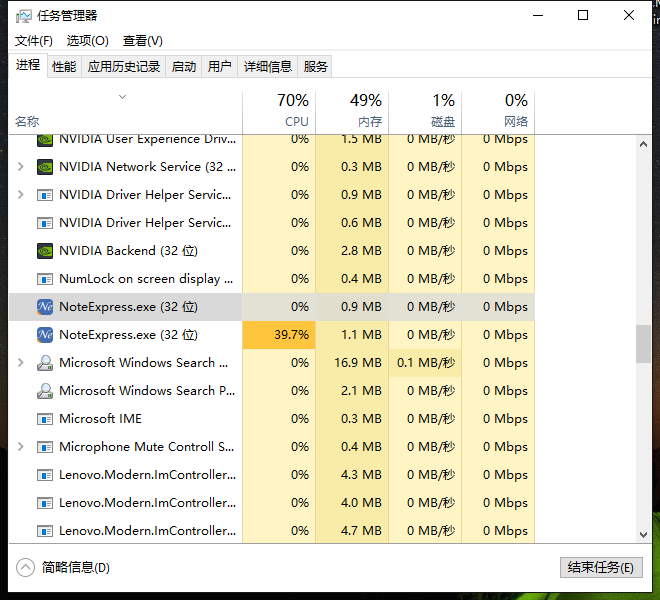Screen dimensions: 660x600
Task: Close the 任务管理器 window
Action: [x=629, y=16]
